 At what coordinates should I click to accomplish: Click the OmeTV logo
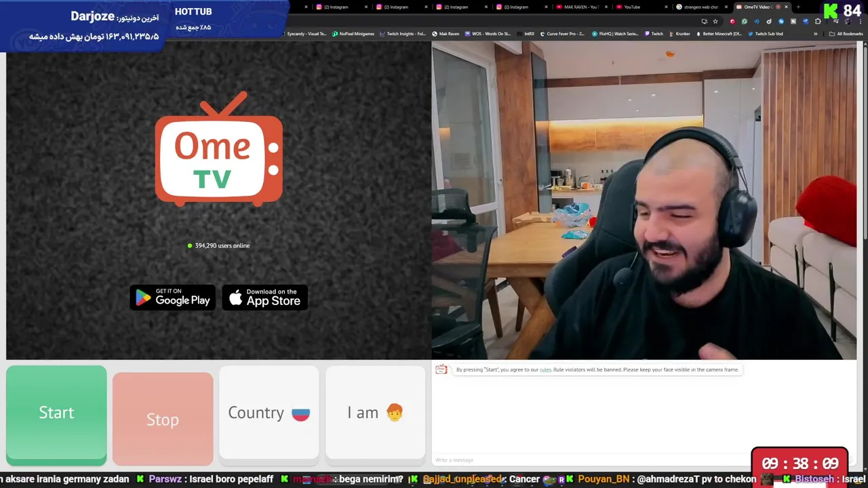(x=218, y=150)
